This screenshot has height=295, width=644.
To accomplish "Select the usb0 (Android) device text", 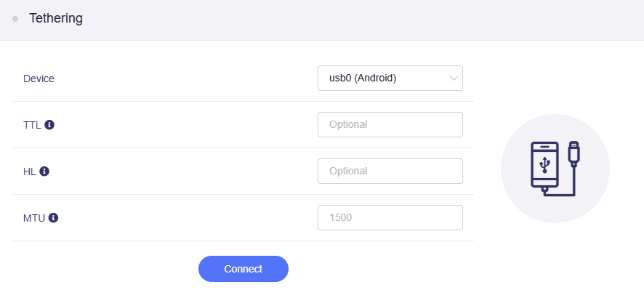I will coord(363,78).
